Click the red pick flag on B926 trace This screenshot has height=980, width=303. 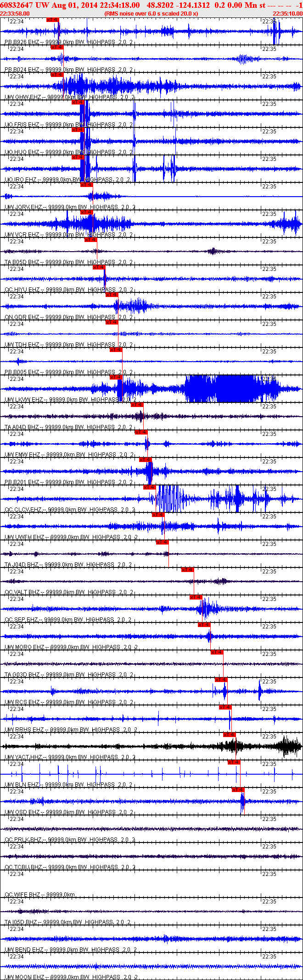[x=52, y=20]
